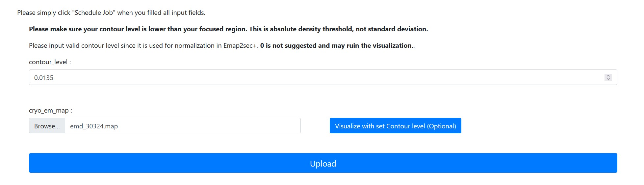Click the bold "0 is not suggested" warning

(x=288, y=45)
